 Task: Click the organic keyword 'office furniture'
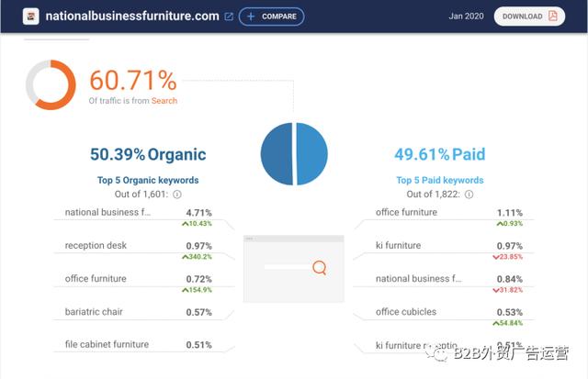[x=96, y=279]
